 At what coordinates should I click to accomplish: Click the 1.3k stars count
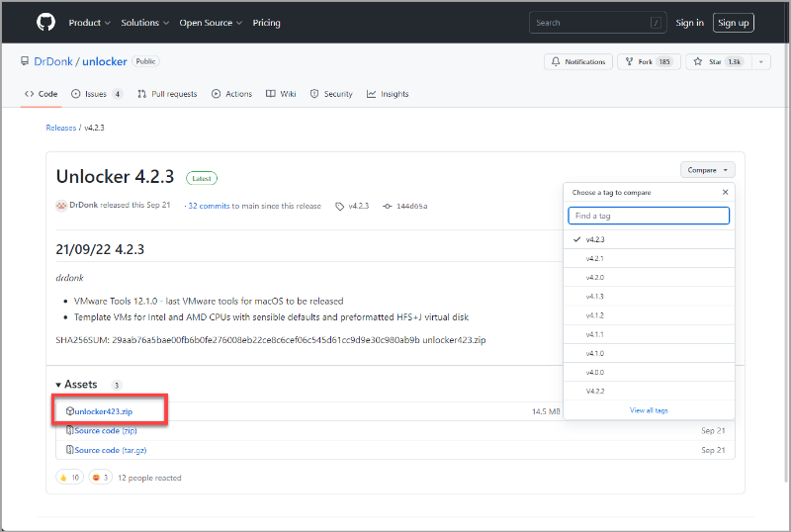click(x=734, y=61)
